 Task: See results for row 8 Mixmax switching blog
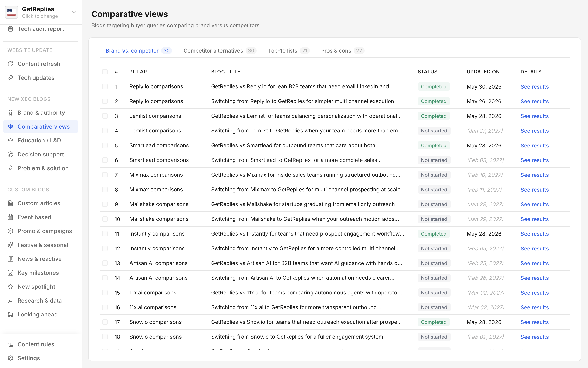[x=535, y=190]
